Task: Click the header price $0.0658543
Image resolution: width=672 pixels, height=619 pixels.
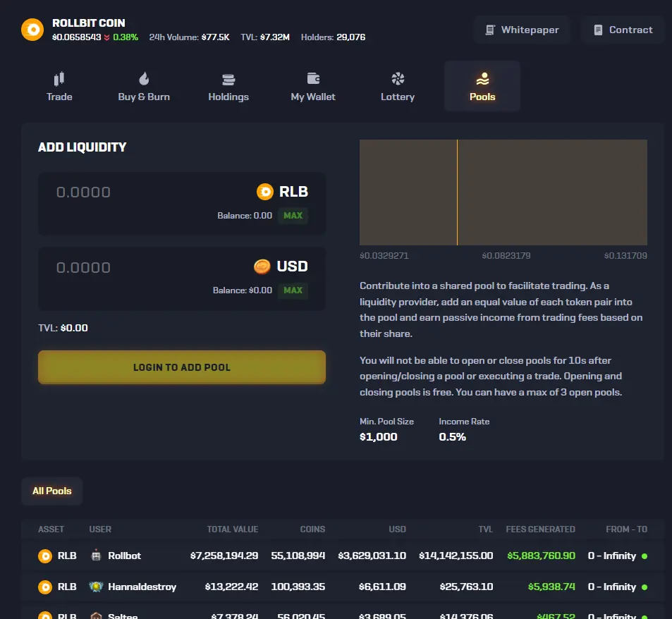Action: pyautogui.click(x=76, y=37)
